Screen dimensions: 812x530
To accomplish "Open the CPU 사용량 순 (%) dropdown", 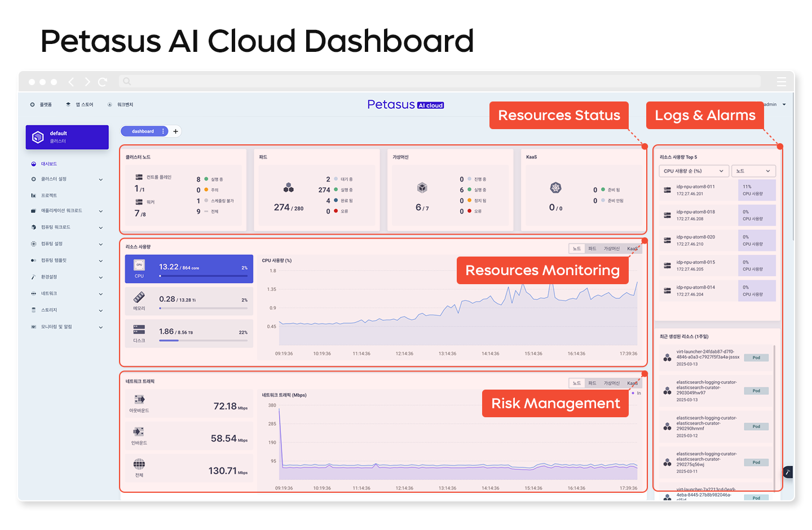I will [x=694, y=171].
